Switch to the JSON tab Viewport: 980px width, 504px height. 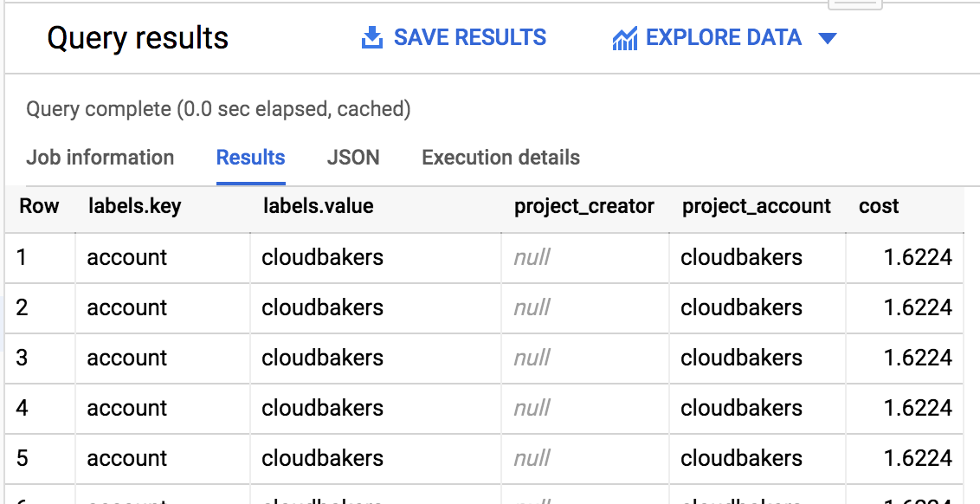353,158
